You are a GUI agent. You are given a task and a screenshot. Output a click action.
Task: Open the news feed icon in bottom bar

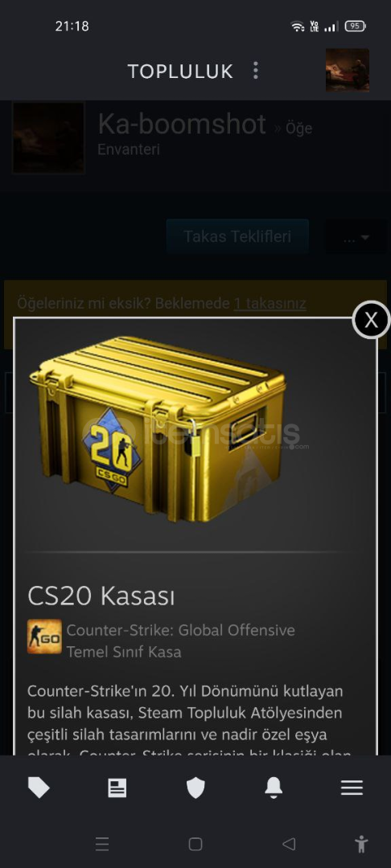click(117, 788)
